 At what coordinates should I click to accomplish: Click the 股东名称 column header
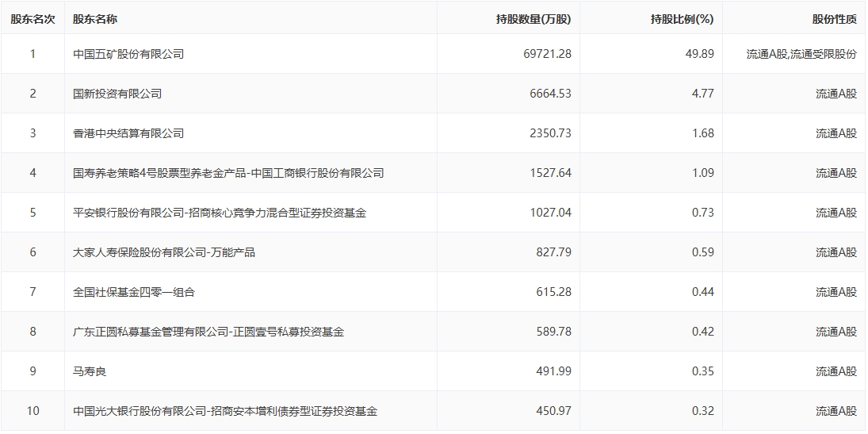tap(94, 19)
